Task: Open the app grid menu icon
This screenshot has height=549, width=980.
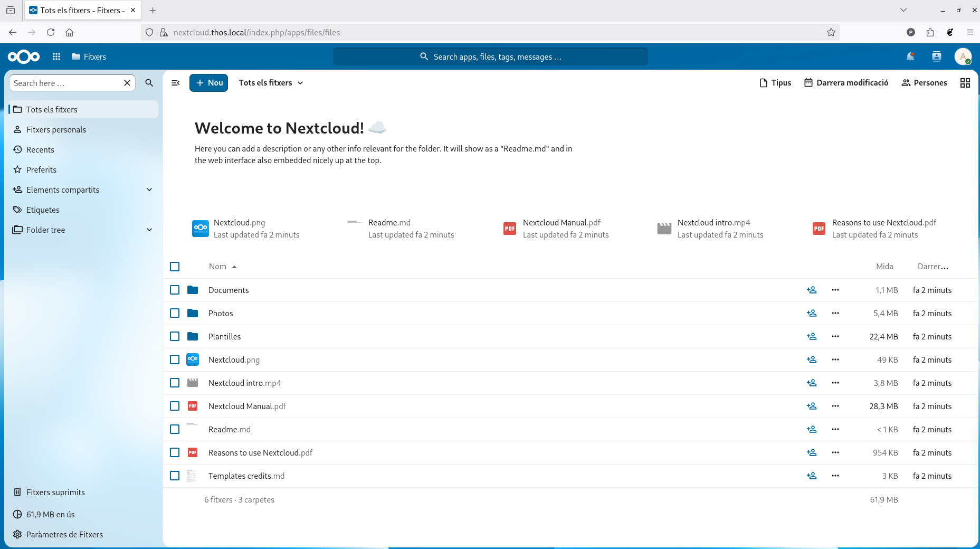Action: click(x=56, y=56)
